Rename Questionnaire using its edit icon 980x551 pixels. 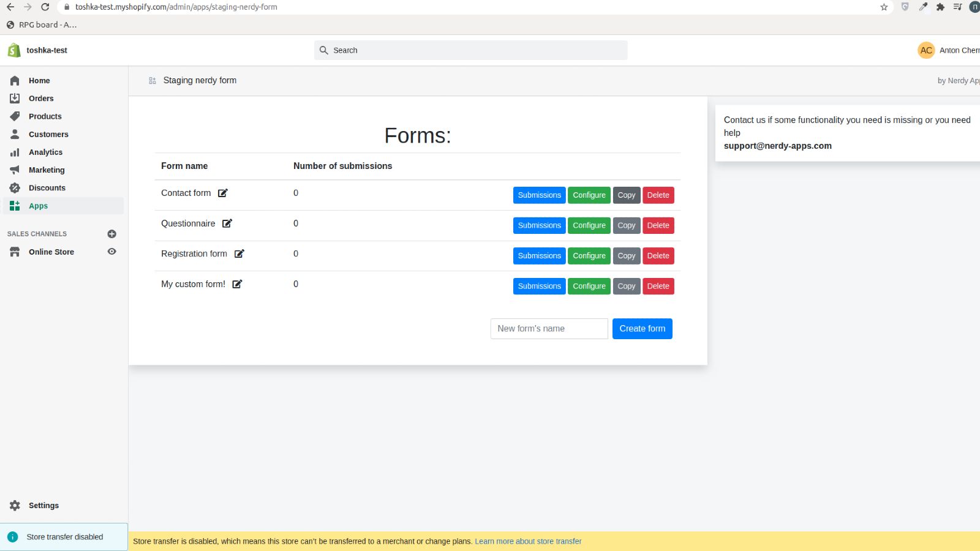pyautogui.click(x=227, y=223)
